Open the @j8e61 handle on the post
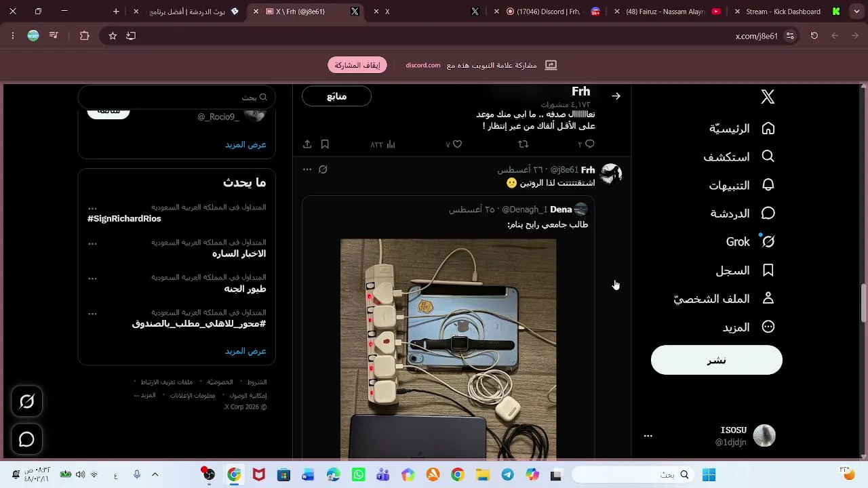Screen dimensions: 868x488 click(x=564, y=170)
